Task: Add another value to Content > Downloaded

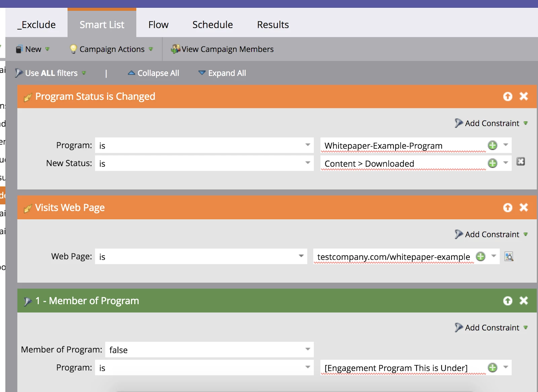Action: (493, 163)
